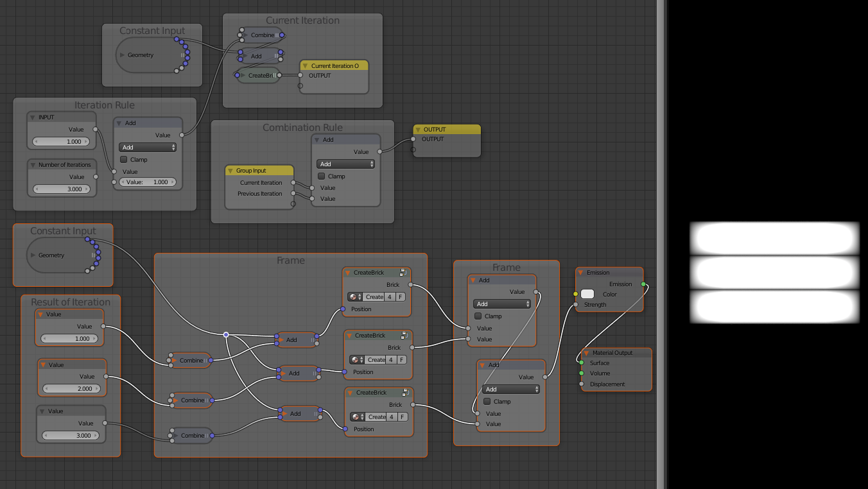The image size is (868, 489).
Task: Click rendered brick preview at right
Action: click(775, 273)
